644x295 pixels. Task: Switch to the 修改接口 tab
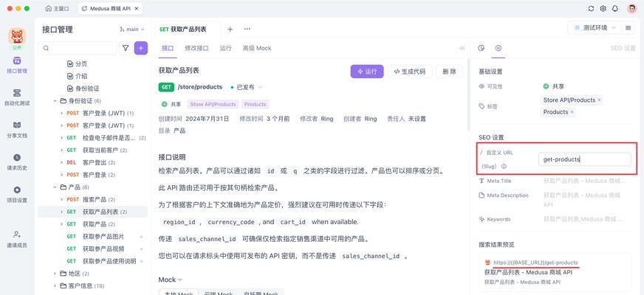click(196, 48)
